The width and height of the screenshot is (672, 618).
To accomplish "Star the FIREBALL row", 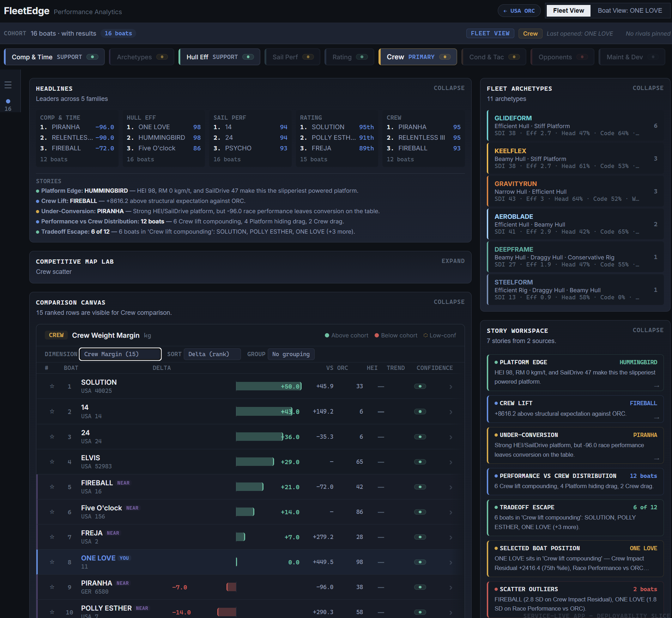I will point(52,487).
